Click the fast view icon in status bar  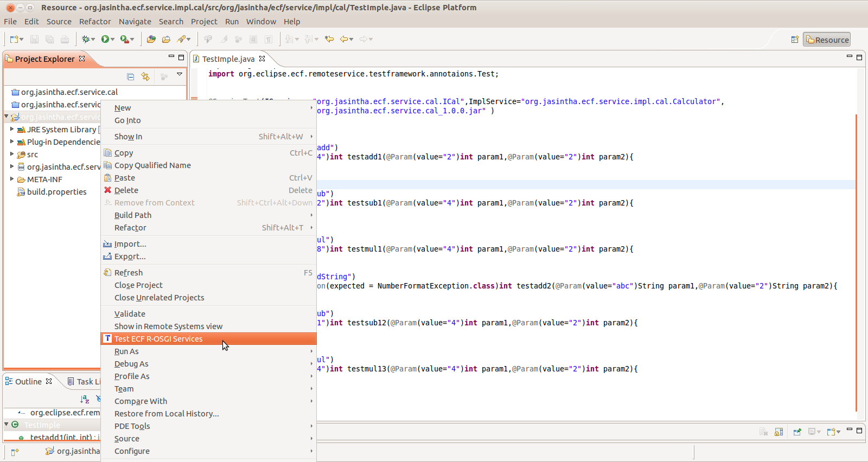(15, 451)
